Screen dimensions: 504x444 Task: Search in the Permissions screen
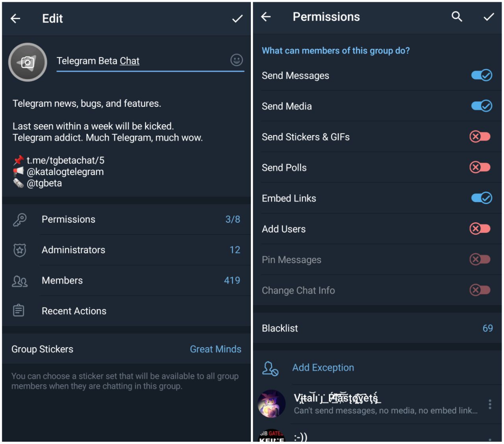pos(456,17)
